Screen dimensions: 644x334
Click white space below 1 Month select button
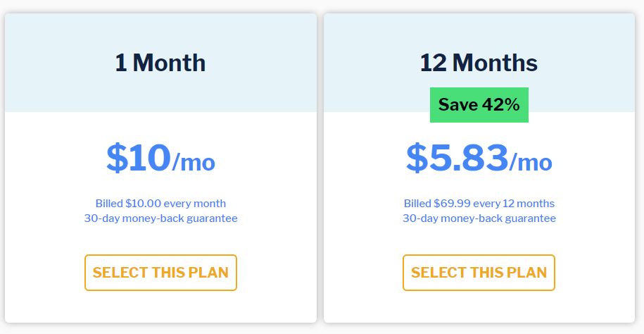click(160, 307)
